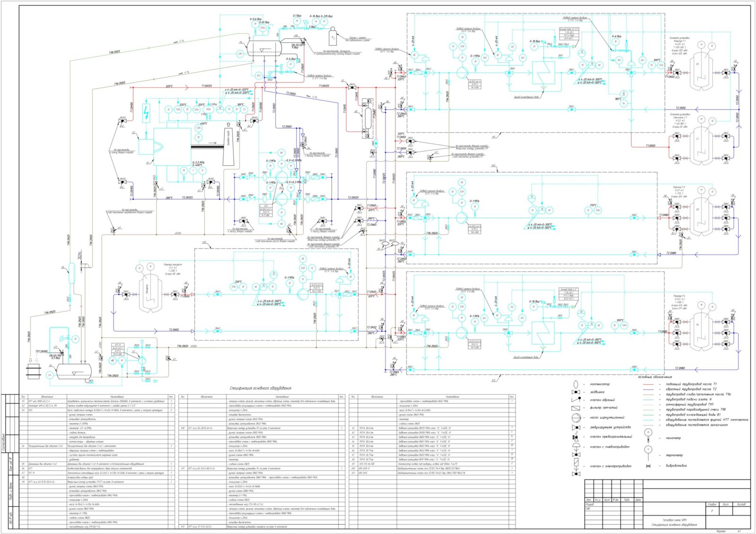Select the клапан обратный legend symbol

click(576, 399)
